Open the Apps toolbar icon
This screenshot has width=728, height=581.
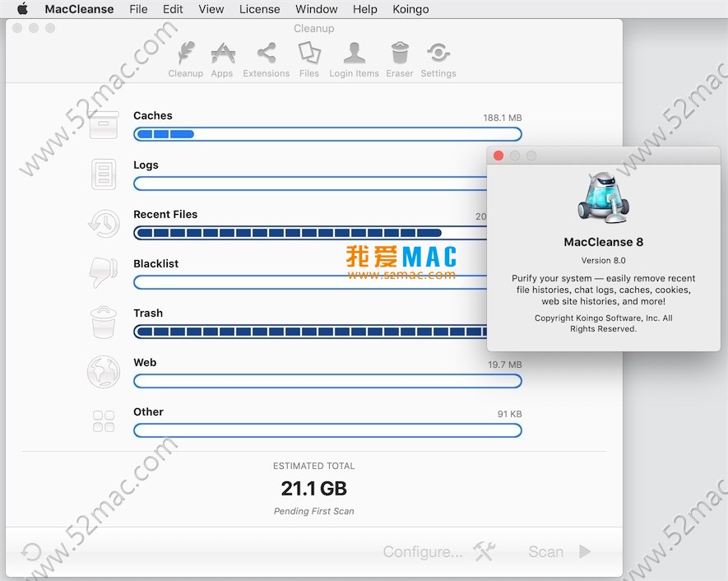(222, 60)
